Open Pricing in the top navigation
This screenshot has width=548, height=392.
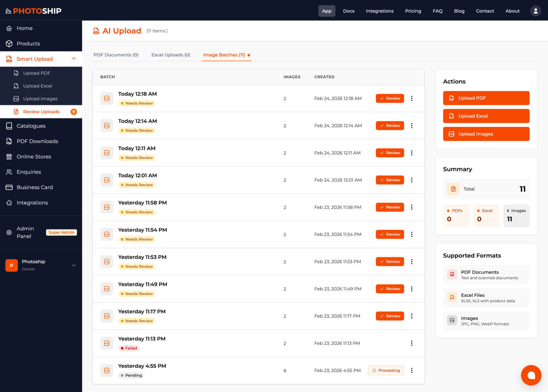point(413,11)
